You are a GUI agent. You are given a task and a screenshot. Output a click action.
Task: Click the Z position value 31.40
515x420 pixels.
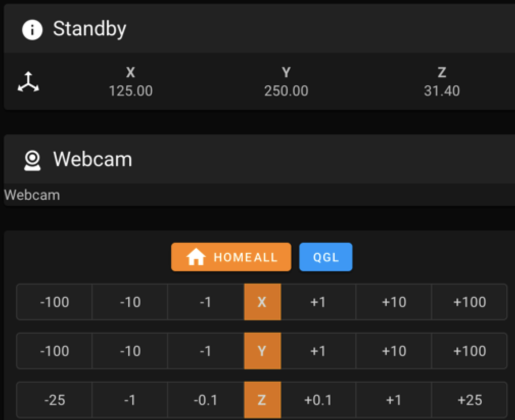pos(441,91)
